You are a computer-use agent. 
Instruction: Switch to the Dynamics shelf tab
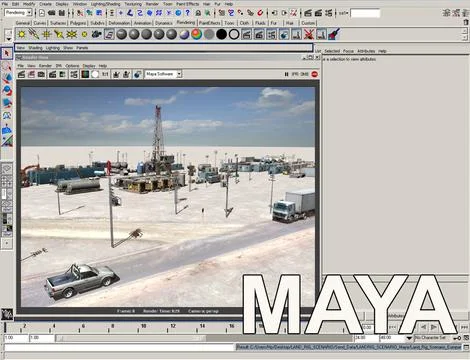point(164,23)
